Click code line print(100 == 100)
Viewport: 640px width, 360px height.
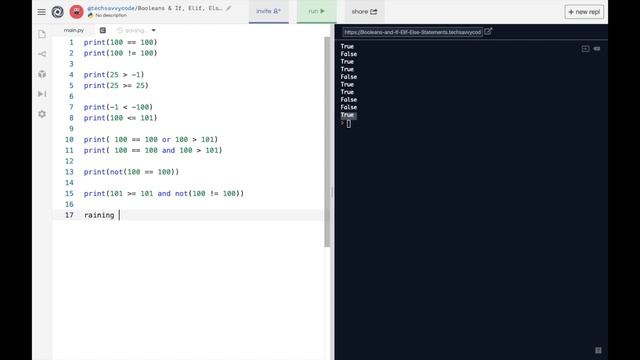(120, 42)
